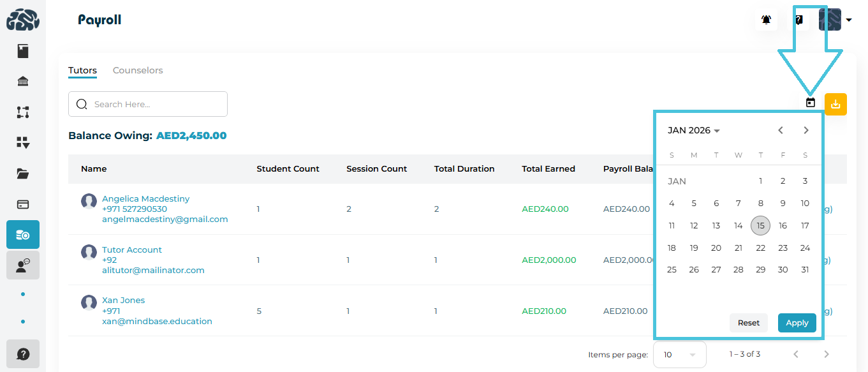The width and height of the screenshot is (868, 372).
Task: Click the Apply button in calendar
Action: 797,323
